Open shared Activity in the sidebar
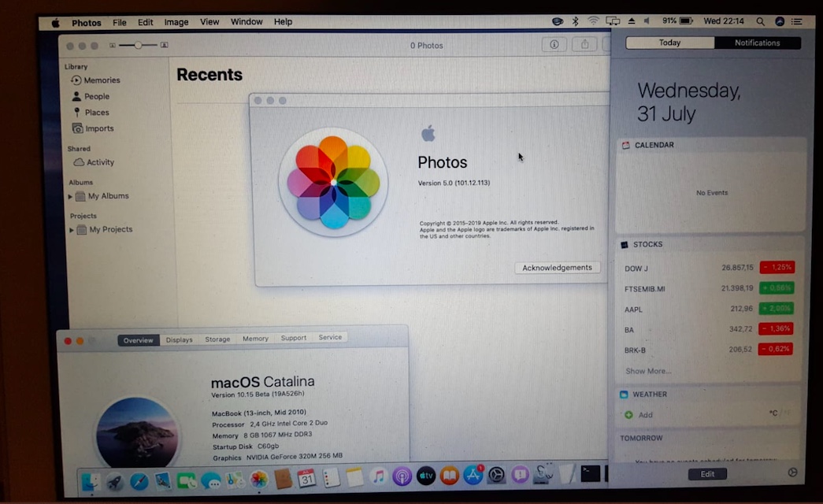The image size is (823, 504). 94,162
